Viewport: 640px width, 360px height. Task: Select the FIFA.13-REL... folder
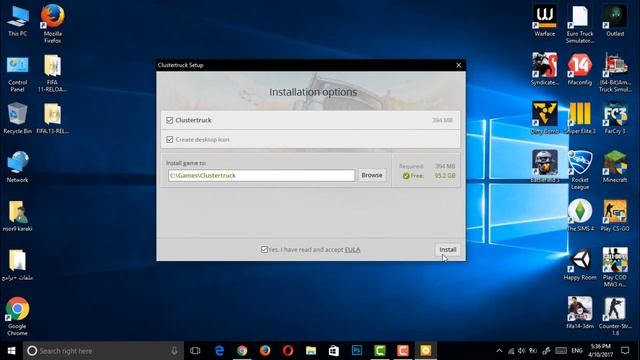(52, 118)
